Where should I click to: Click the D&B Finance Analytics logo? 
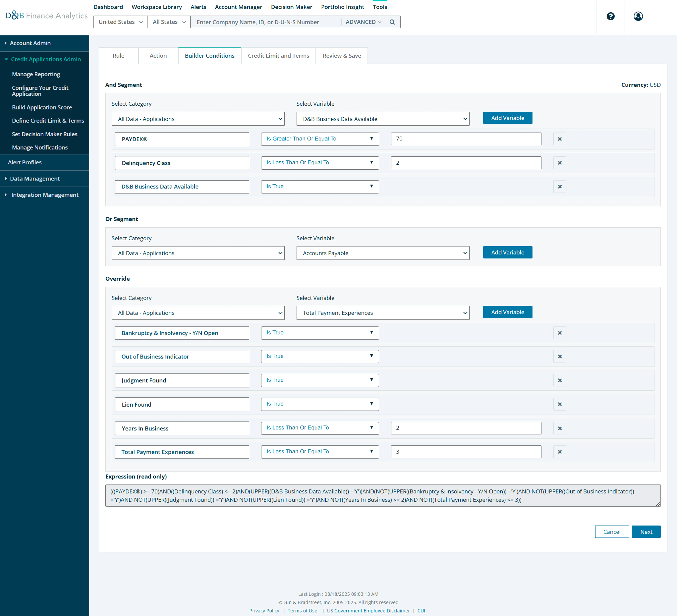(x=46, y=15)
